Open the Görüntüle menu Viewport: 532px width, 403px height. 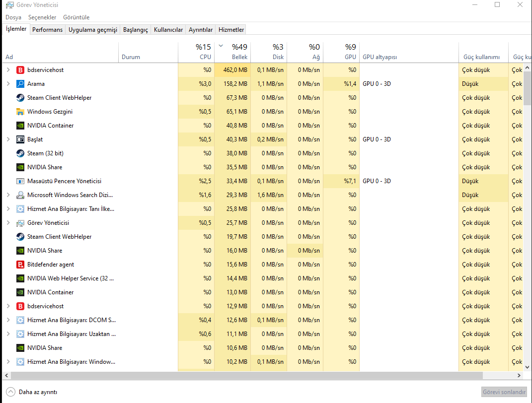click(x=76, y=17)
